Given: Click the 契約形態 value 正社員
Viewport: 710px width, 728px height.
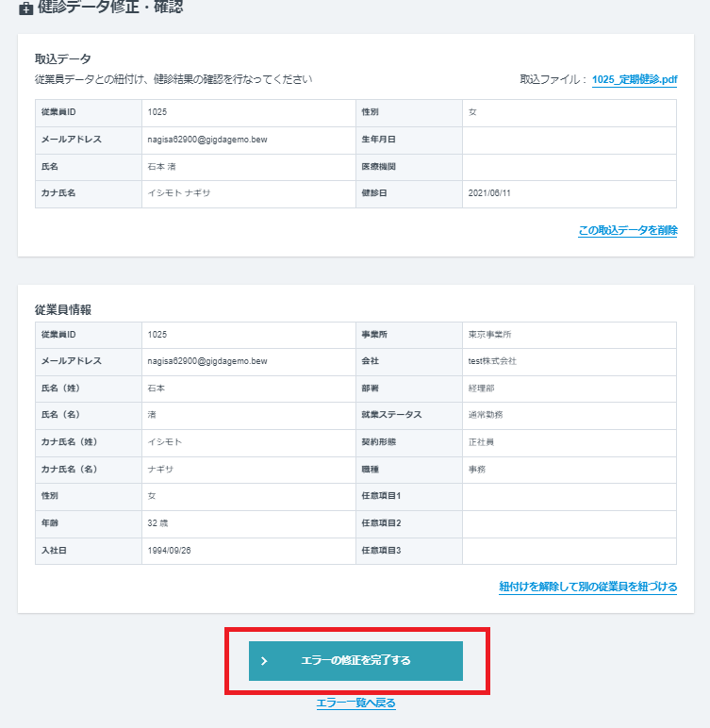Looking at the screenshot, I should [x=481, y=442].
